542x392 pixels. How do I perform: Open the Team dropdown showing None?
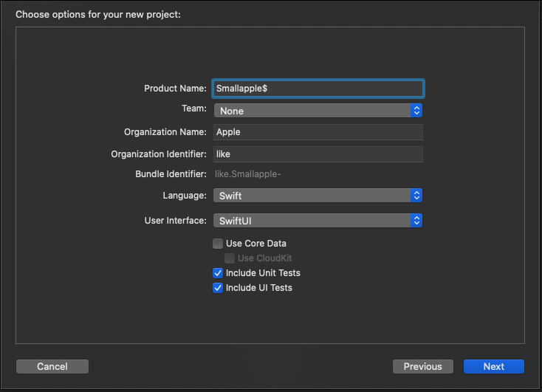coord(312,111)
